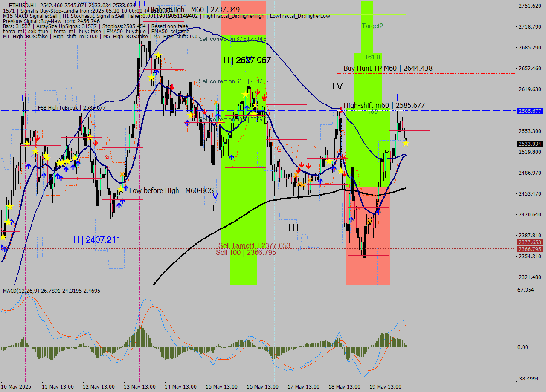Click the 16 May 13:00 time axis label

263,386
